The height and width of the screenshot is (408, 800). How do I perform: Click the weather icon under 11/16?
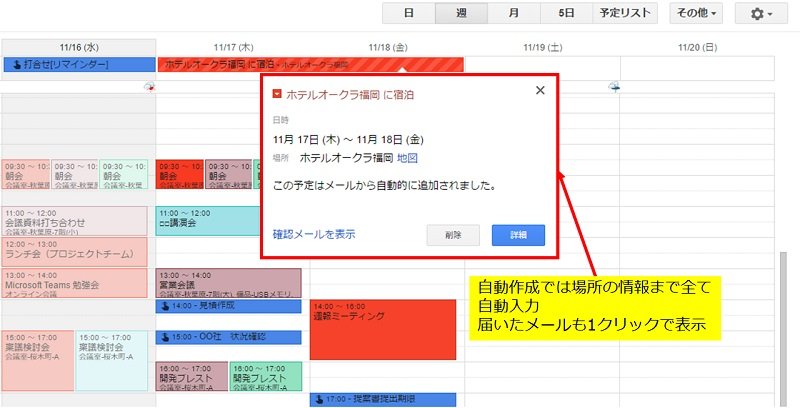click(149, 87)
